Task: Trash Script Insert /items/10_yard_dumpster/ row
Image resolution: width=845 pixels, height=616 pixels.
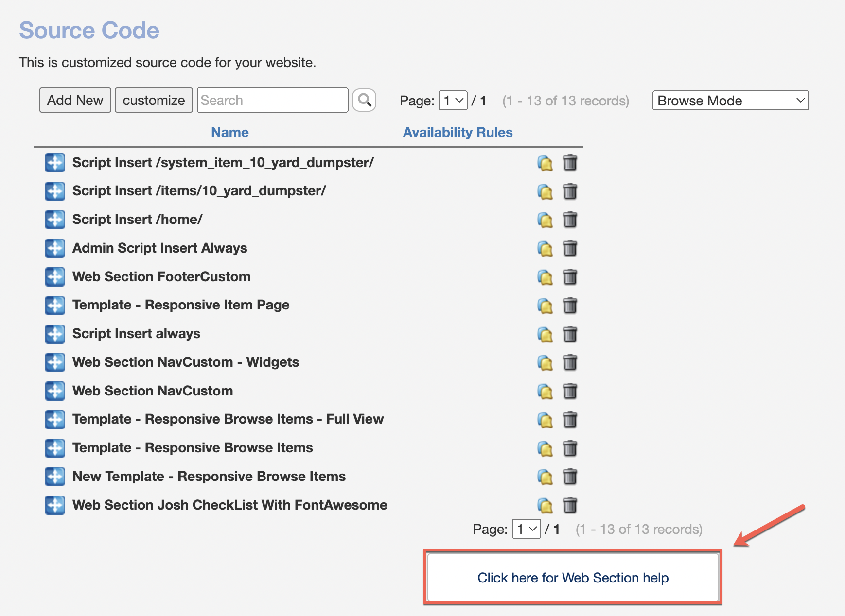Action: 570,191
